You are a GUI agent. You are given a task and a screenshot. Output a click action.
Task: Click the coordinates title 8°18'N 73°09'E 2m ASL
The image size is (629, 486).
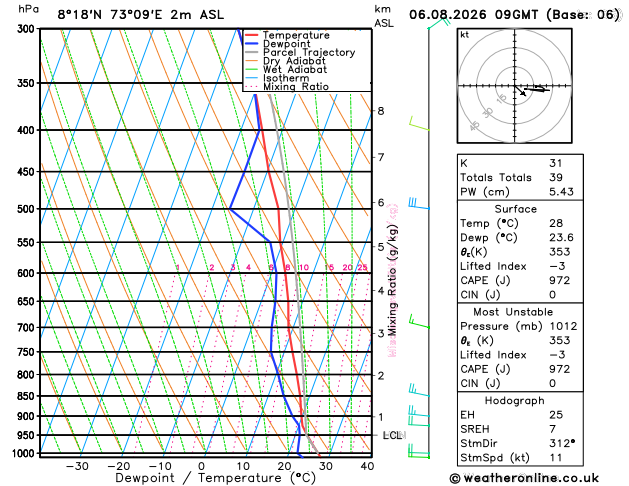[140, 15]
